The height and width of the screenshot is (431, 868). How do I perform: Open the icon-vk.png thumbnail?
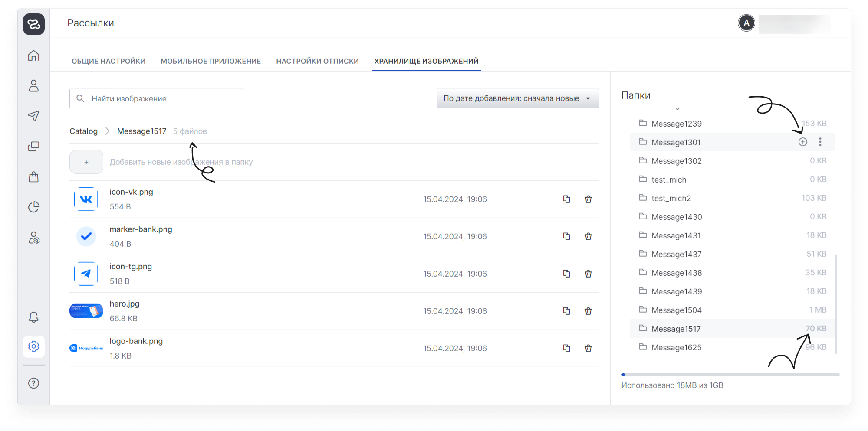coord(86,199)
